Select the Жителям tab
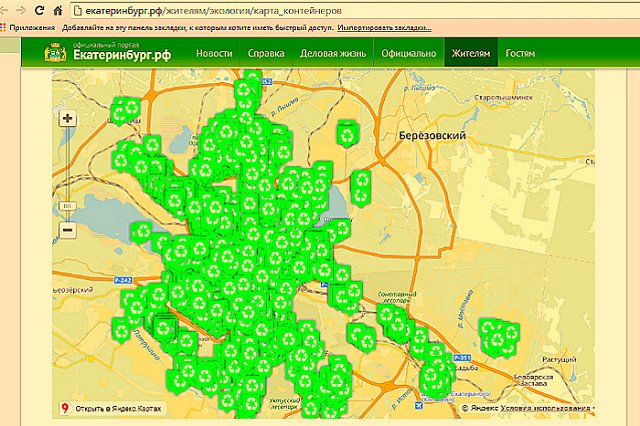This screenshot has height=426, width=640. (x=470, y=53)
